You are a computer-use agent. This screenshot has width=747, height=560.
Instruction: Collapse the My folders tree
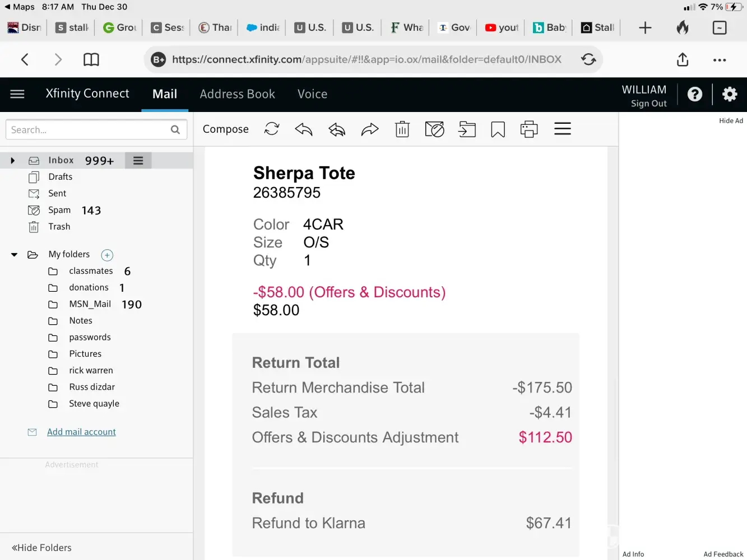pos(14,255)
